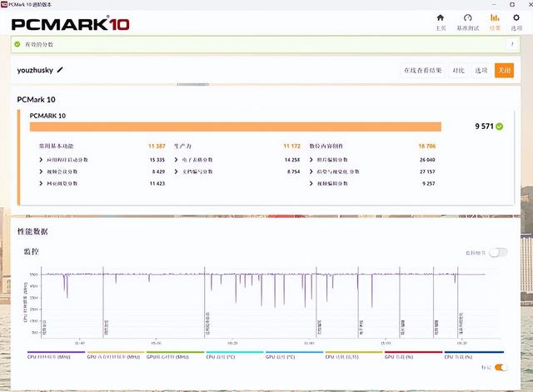Expand the Web Browsing score row (11 423)

(41, 183)
